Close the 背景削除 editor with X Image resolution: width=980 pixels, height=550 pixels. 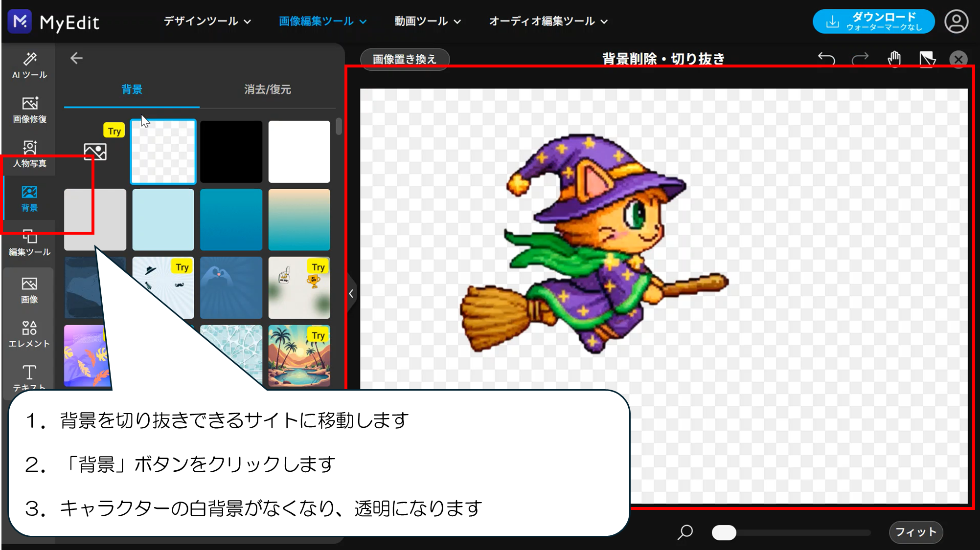click(958, 59)
